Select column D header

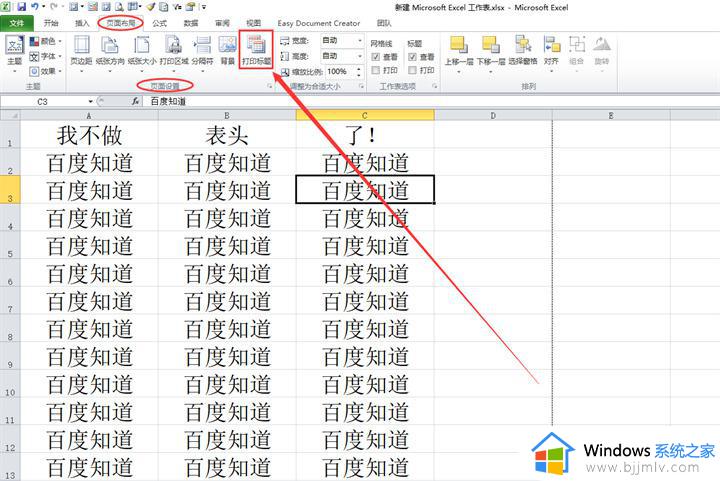click(x=493, y=115)
